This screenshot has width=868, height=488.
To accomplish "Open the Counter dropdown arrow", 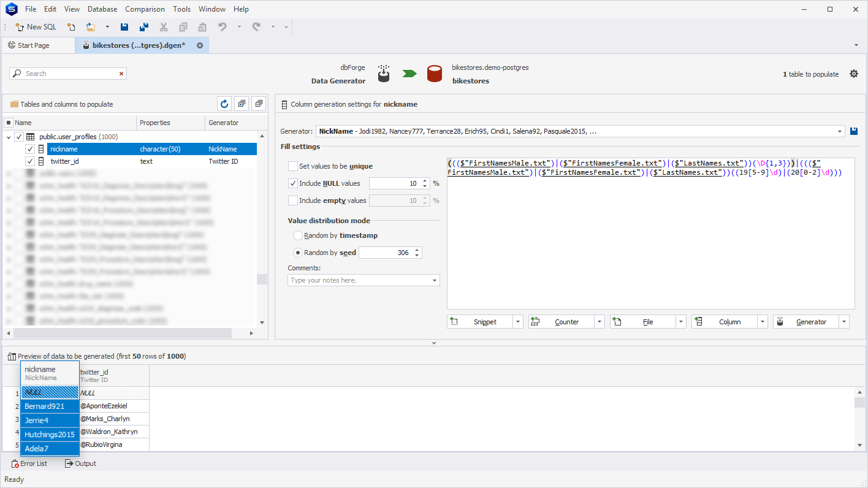I will 600,322.
